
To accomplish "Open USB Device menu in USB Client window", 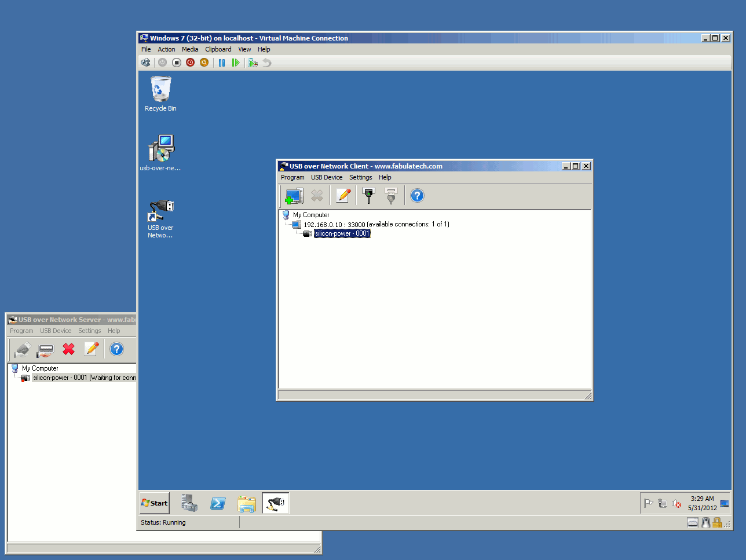I will tap(327, 177).
